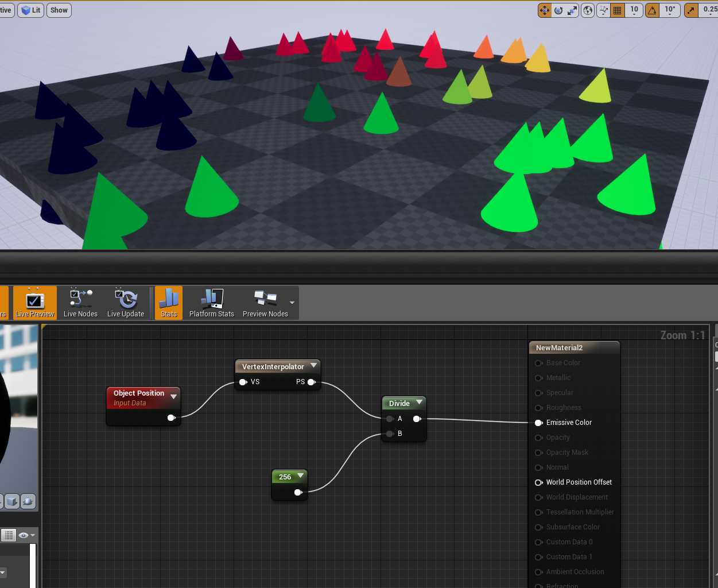
Task: Click the Stats button in the toolbar
Action: point(168,303)
